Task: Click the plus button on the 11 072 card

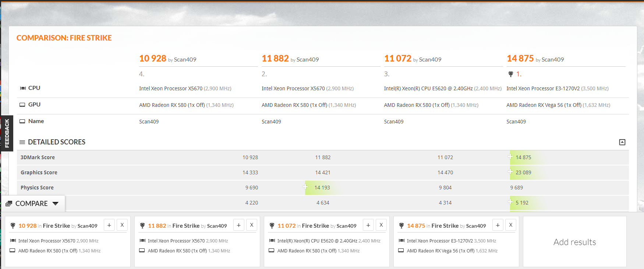Action: pos(368,225)
